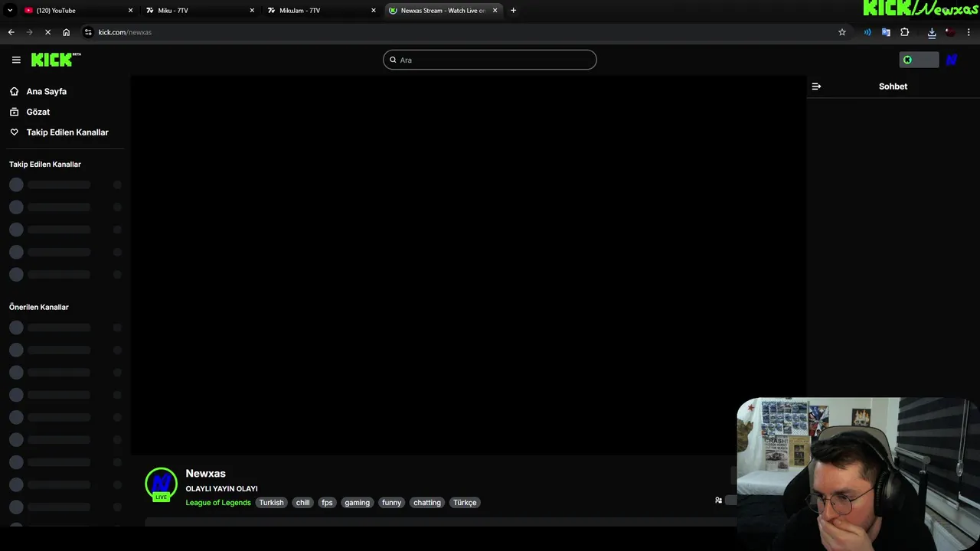
Task: Select the funny tag
Action: tap(391, 503)
